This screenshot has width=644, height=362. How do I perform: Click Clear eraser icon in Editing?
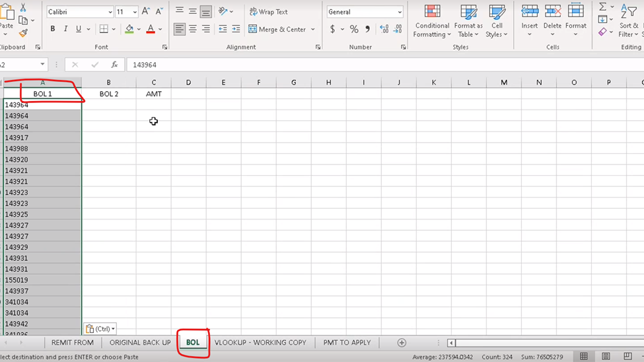(x=602, y=32)
